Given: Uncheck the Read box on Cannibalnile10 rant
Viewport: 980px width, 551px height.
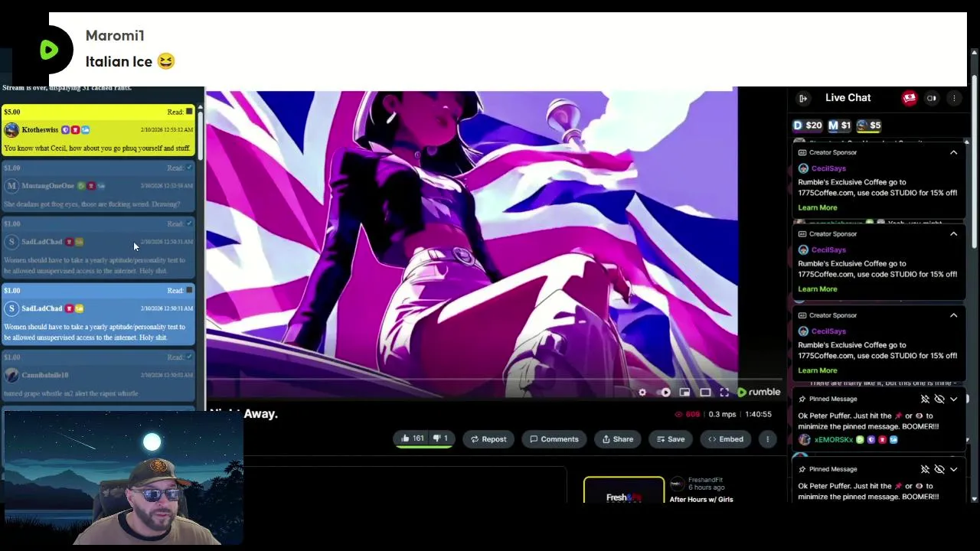Looking at the screenshot, I should pyautogui.click(x=189, y=357).
